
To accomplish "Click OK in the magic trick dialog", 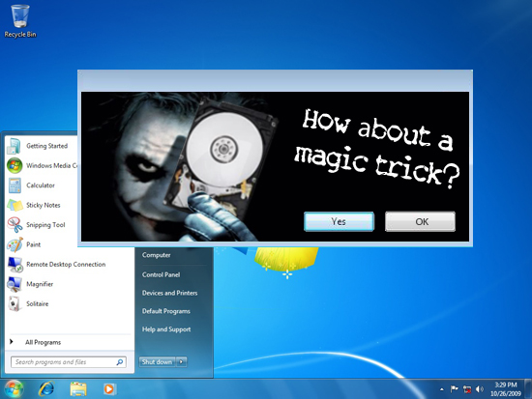I will [x=420, y=221].
